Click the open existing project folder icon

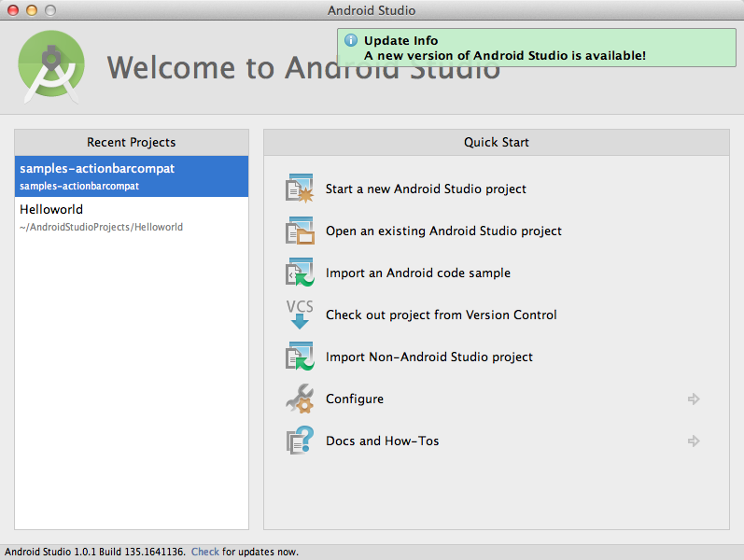pyautogui.click(x=300, y=231)
